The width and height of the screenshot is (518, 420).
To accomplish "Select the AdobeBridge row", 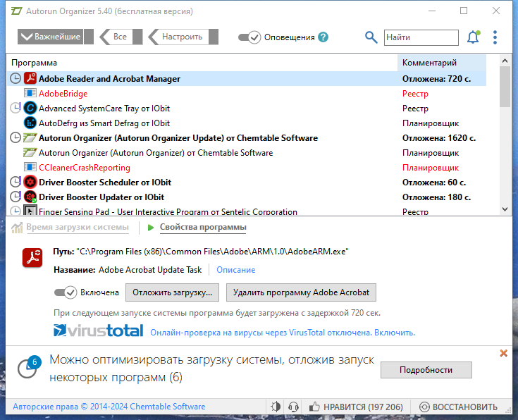I will coord(247,94).
